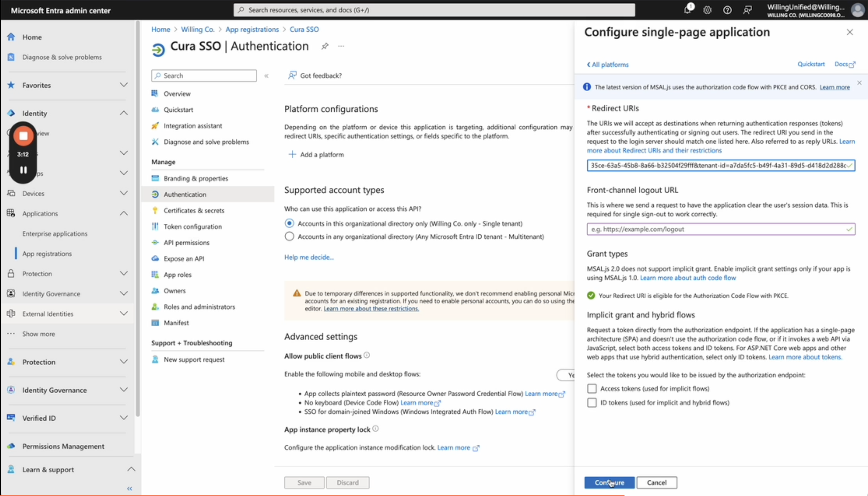Click the Redirect URIs input field
868x496 pixels.
click(721, 166)
